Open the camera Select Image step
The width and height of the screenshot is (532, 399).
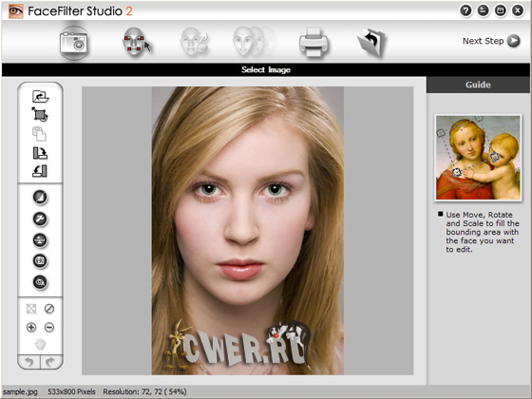pyautogui.click(x=74, y=43)
